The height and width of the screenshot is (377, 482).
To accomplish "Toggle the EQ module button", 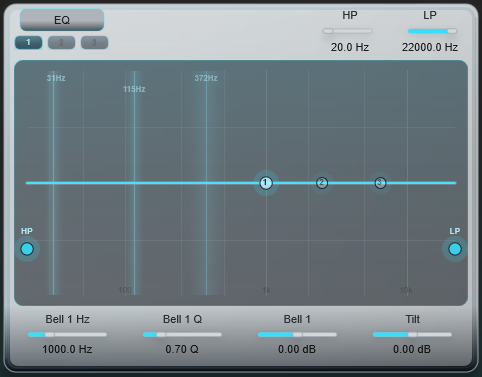I will pos(62,20).
